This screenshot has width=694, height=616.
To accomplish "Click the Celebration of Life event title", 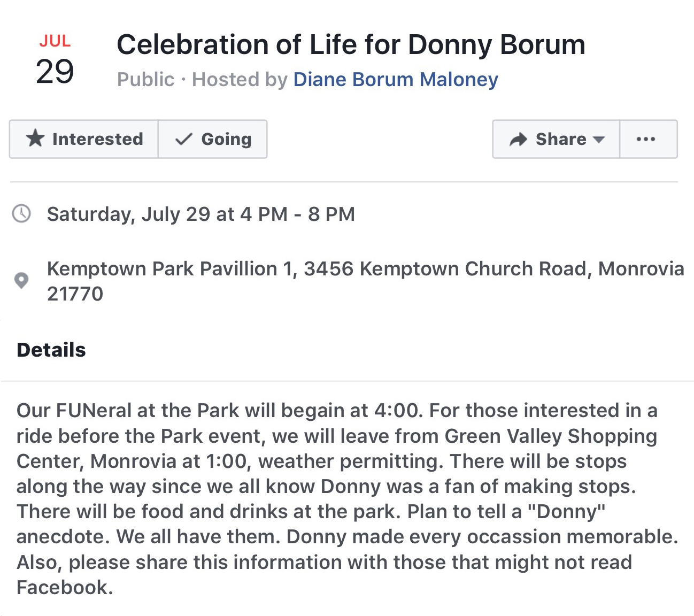I will [x=351, y=45].
